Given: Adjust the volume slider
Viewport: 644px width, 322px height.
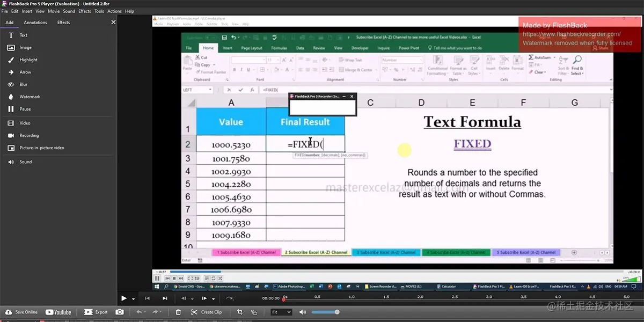Looking at the screenshot, I should click(x=324, y=312).
